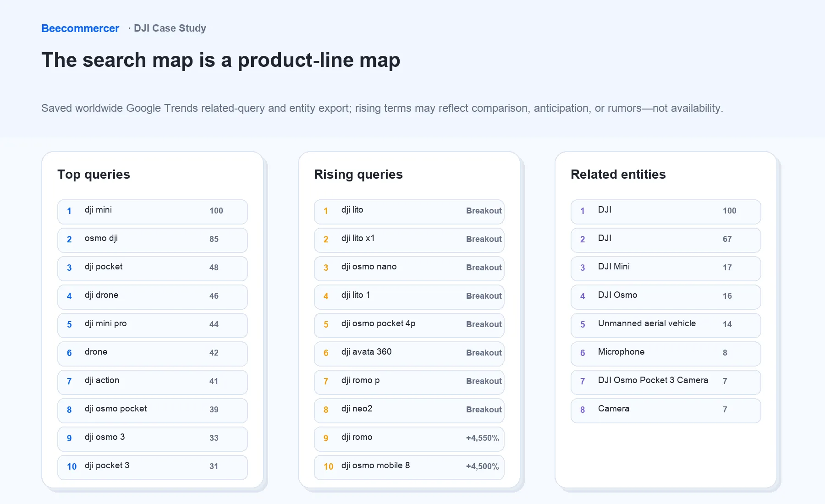Viewport: 825px width, 504px height.
Task: Select the 'dji osmo 3' row
Action: pos(153,439)
